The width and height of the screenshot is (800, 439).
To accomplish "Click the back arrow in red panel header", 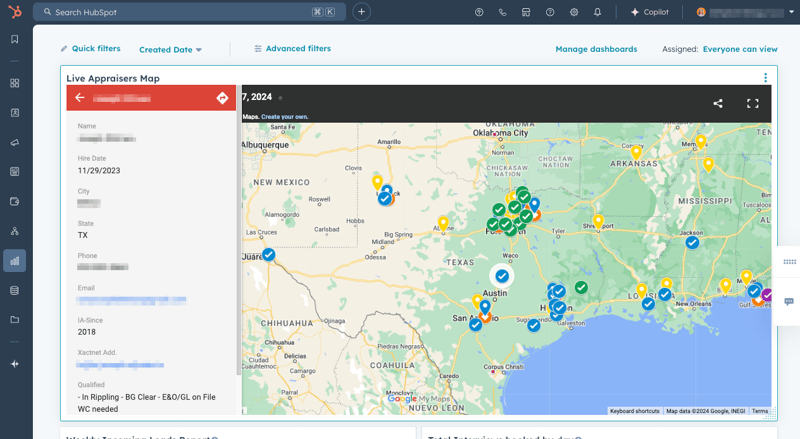I will coord(80,97).
